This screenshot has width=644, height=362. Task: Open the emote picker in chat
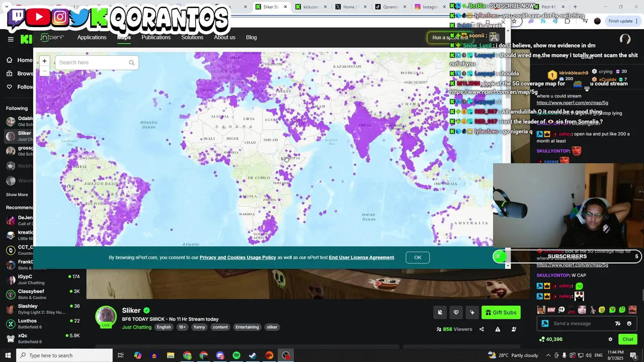[x=629, y=323]
